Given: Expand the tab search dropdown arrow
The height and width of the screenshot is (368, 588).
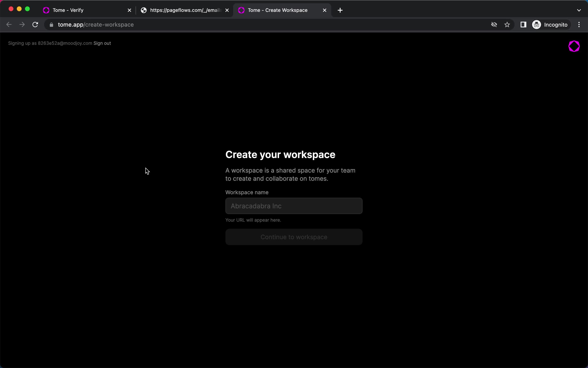Looking at the screenshot, I should (579, 10).
